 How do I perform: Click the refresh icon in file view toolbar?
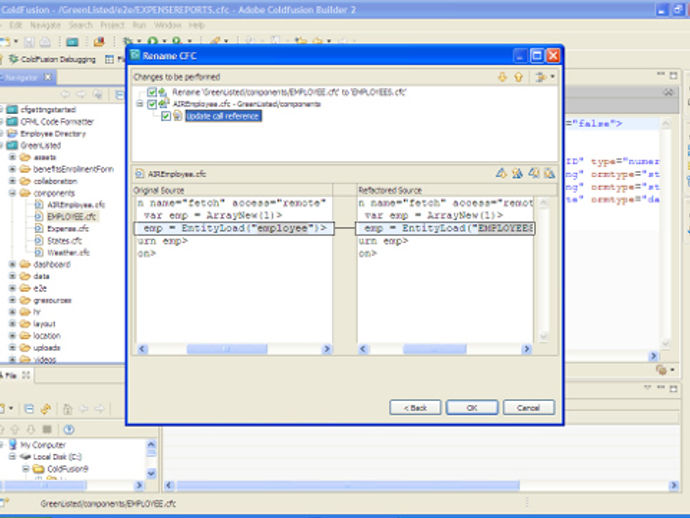pyautogui.click(x=69, y=429)
